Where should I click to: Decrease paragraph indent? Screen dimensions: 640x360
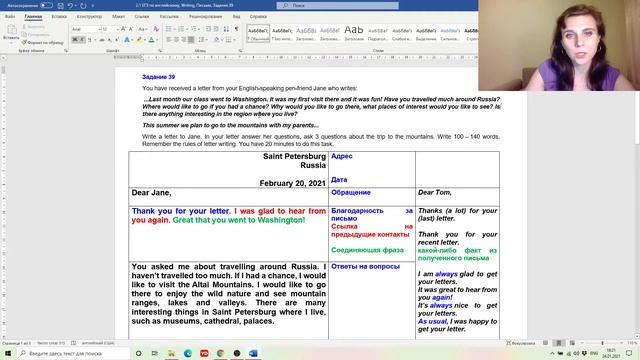tap(208, 29)
